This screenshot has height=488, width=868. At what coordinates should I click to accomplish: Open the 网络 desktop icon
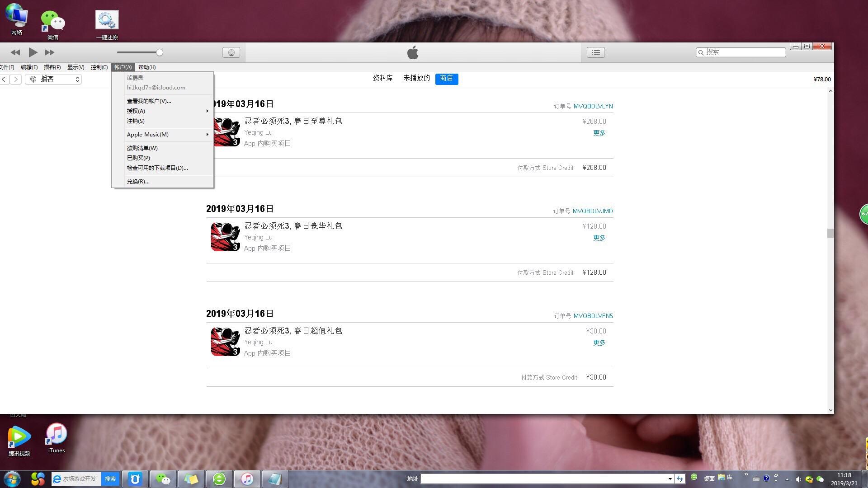click(16, 19)
